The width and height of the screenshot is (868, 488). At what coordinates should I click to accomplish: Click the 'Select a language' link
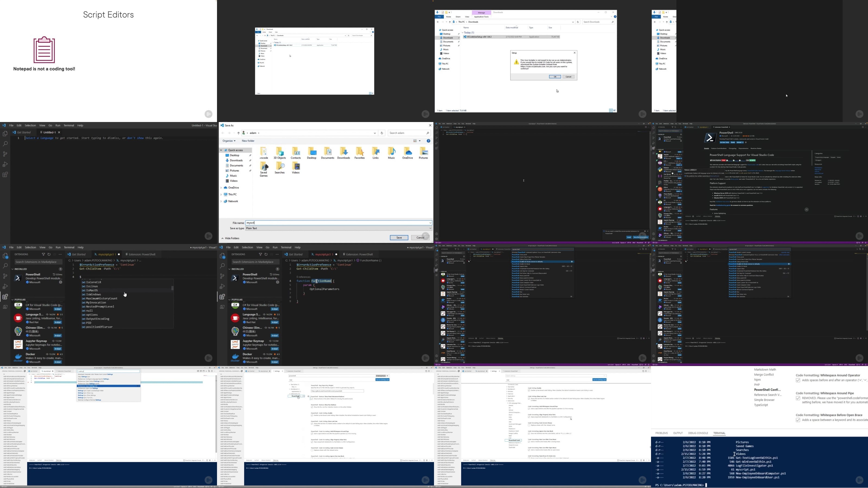[x=39, y=138]
